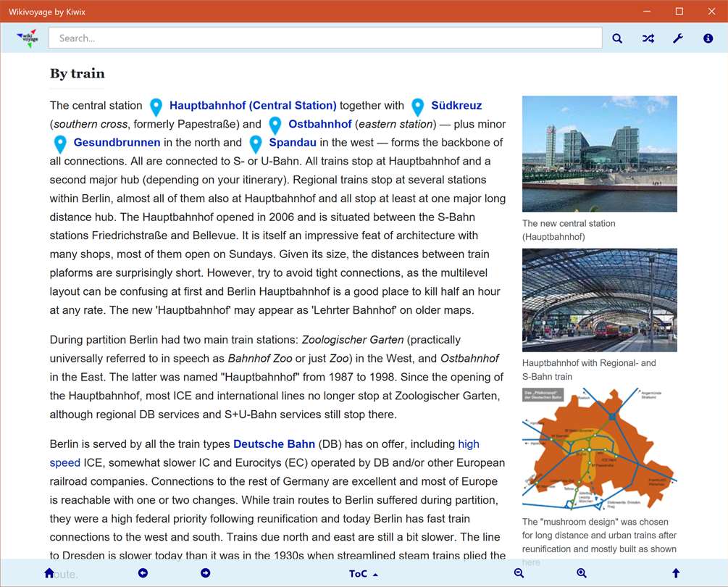Close the Wikivoyage by Kiwix window
Viewport: 728px width, 587px height.
pos(711,11)
